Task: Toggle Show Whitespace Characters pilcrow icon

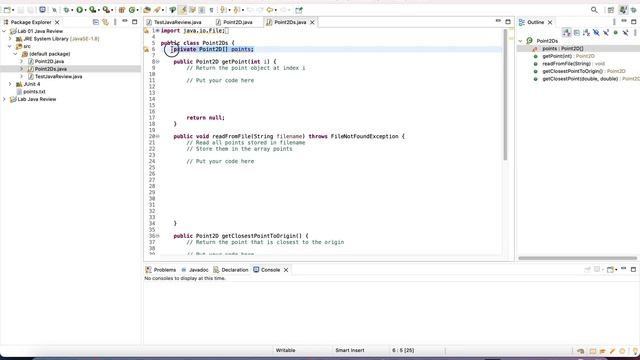Action: (x=211, y=10)
